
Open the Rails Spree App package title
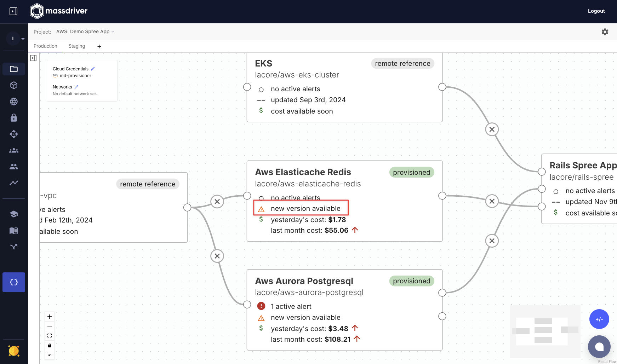pos(583,165)
